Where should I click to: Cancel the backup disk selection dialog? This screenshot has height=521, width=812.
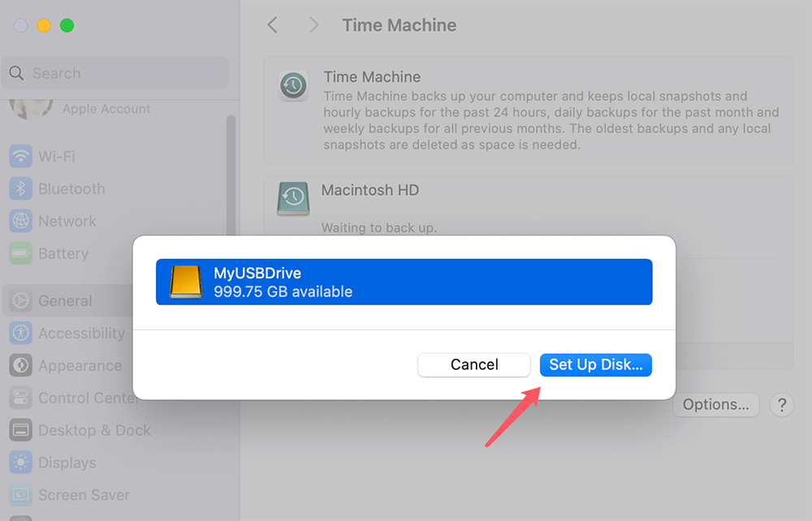click(x=473, y=364)
